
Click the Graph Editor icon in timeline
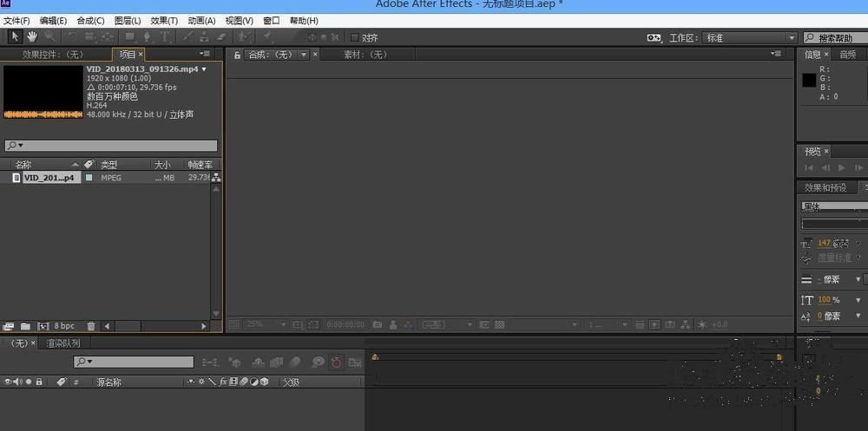(x=355, y=362)
